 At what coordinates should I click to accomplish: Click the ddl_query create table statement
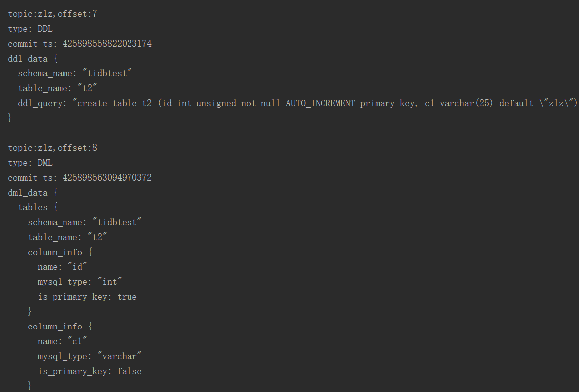click(x=298, y=103)
